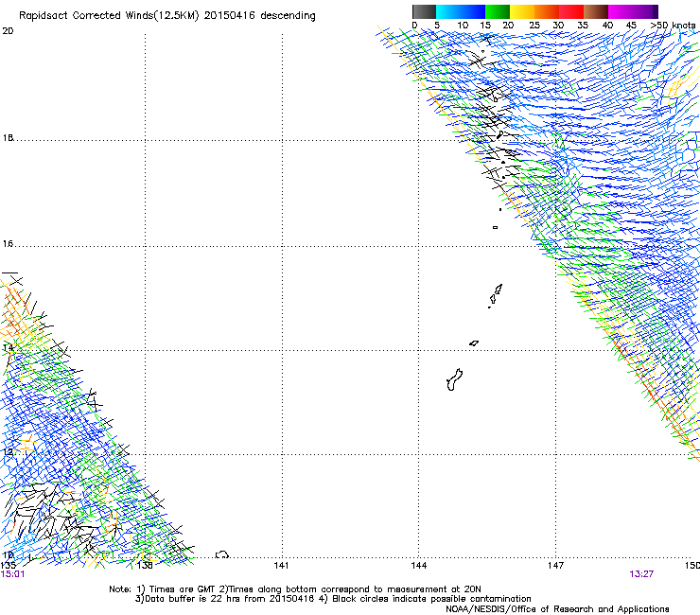
Task: Click the orange 25-30 knots legend color
Action: 547,11
